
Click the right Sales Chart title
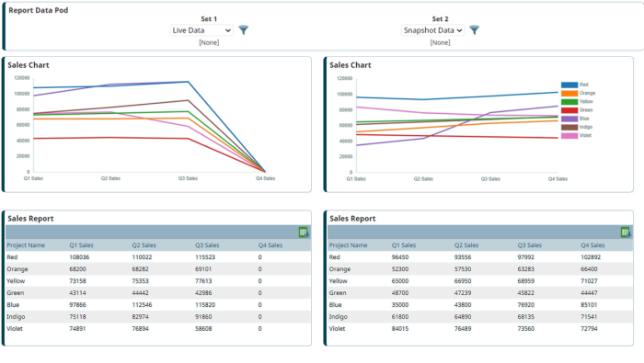coord(351,65)
